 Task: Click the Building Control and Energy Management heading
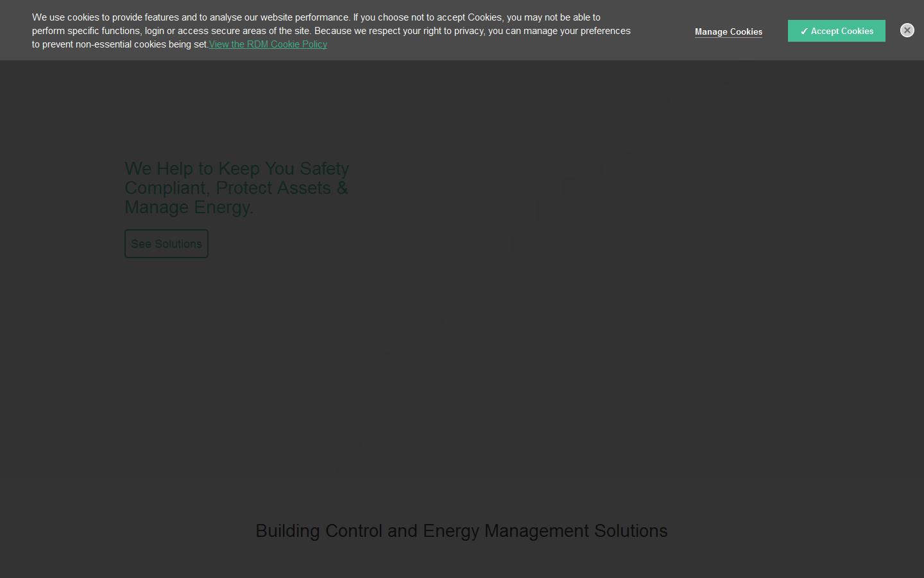(x=461, y=531)
